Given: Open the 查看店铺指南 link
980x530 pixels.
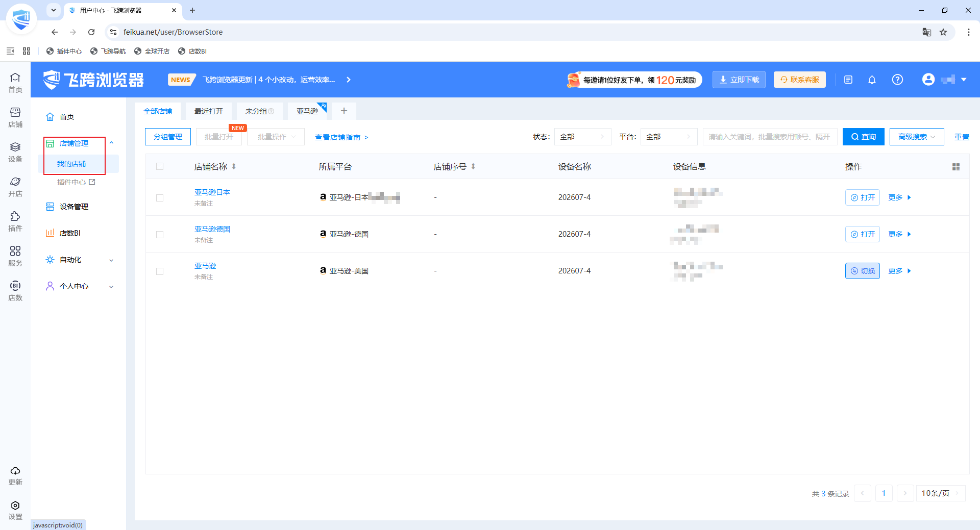Looking at the screenshot, I should coord(341,137).
